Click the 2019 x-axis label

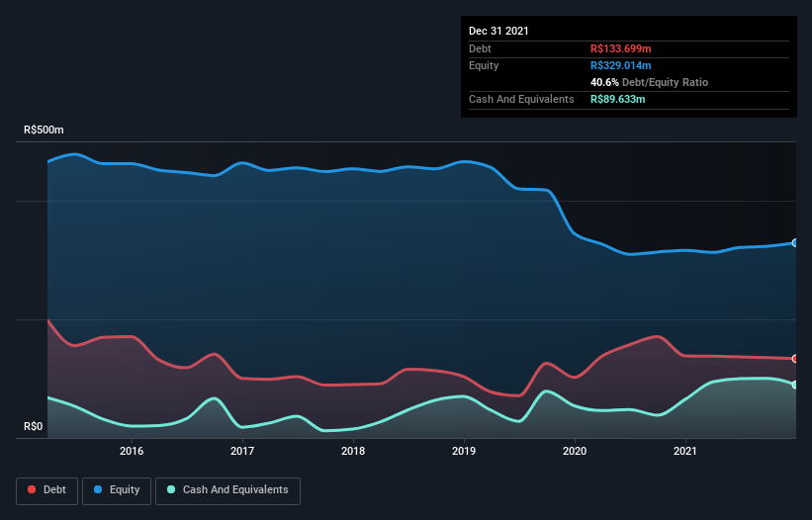pyautogui.click(x=464, y=451)
